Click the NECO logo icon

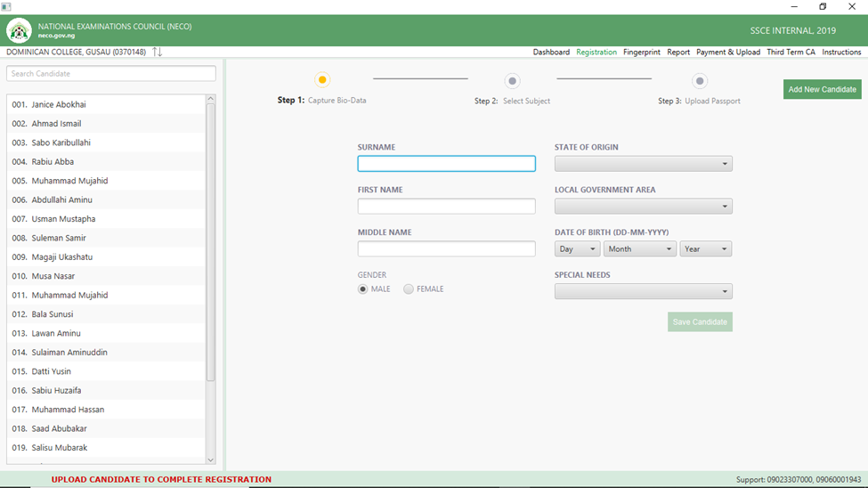point(19,31)
